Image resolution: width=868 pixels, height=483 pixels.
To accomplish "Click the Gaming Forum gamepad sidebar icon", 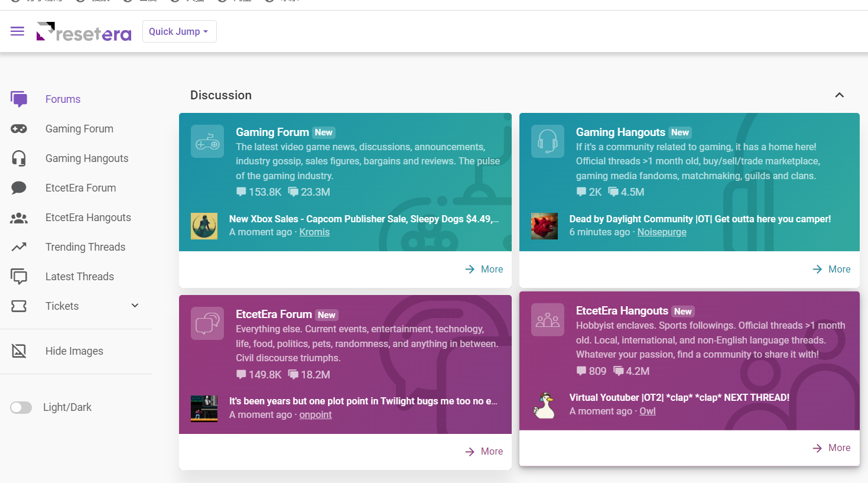I will pyautogui.click(x=19, y=129).
